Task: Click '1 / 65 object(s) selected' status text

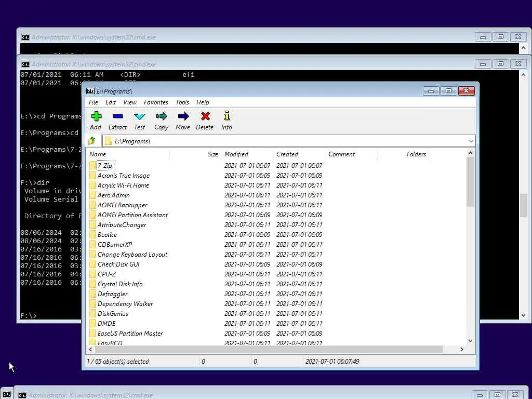Action: coord(118,362)
